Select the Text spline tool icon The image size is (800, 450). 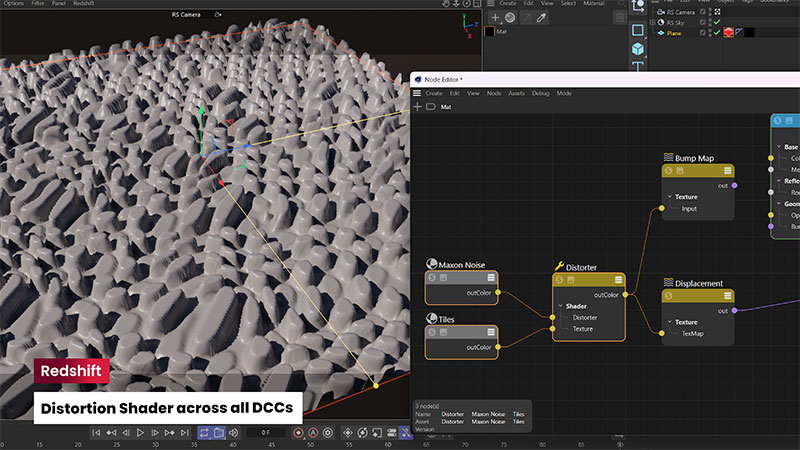point(637,68)
